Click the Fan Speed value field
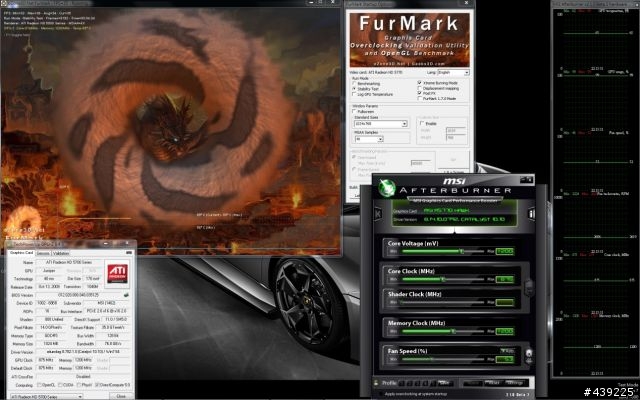This screenshot has height=400, width=640. click(x=504, y=359)
